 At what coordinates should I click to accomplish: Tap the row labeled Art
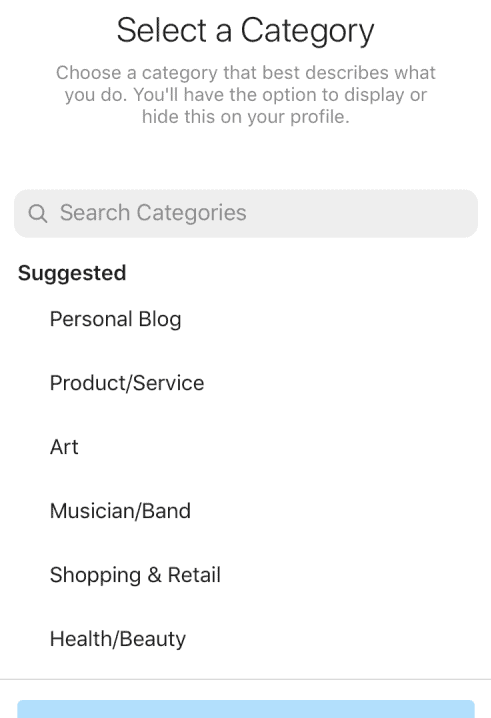(x=246, y=447)
